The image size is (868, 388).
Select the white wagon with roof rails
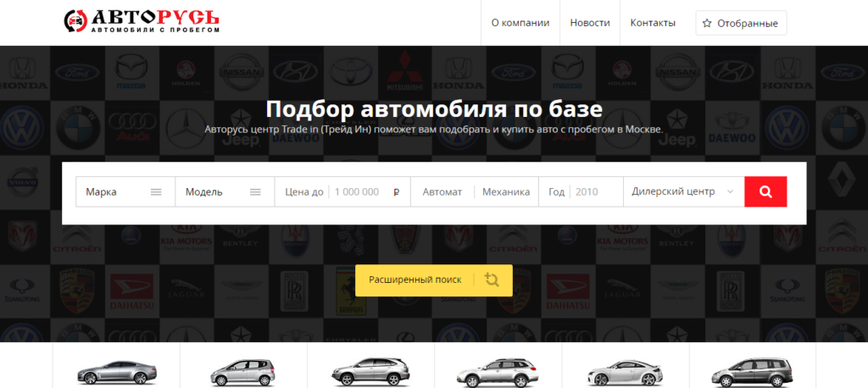point(497,373)
